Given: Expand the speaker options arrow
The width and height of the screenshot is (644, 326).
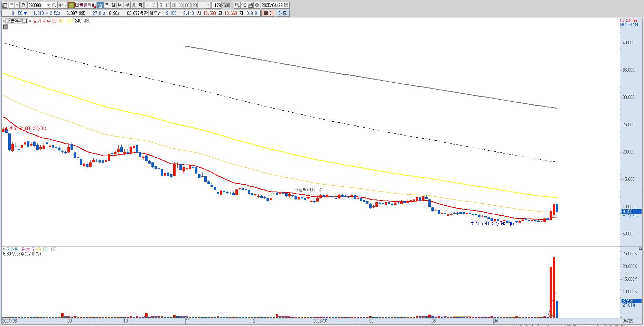Looking at the screenshot, I should tap(66, 5).
